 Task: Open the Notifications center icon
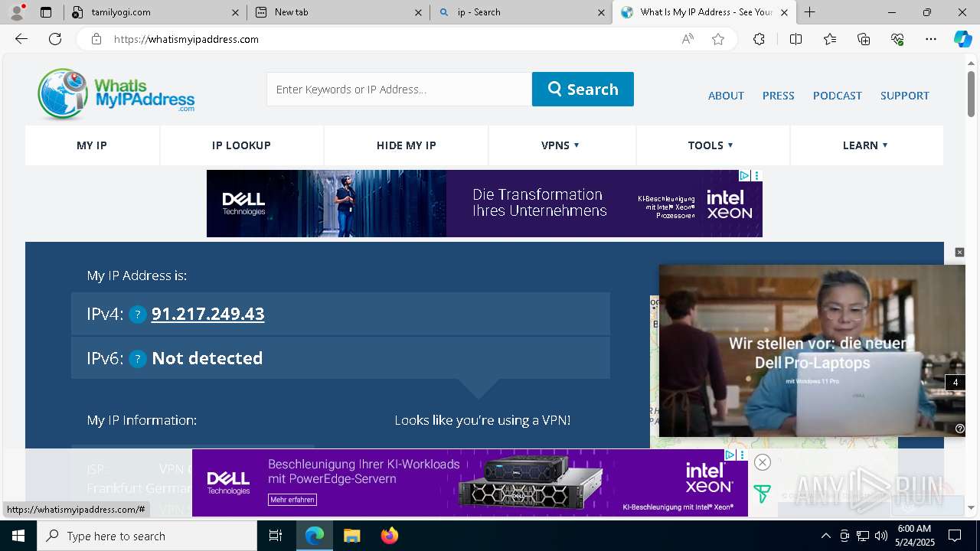(x=955, y=536)
